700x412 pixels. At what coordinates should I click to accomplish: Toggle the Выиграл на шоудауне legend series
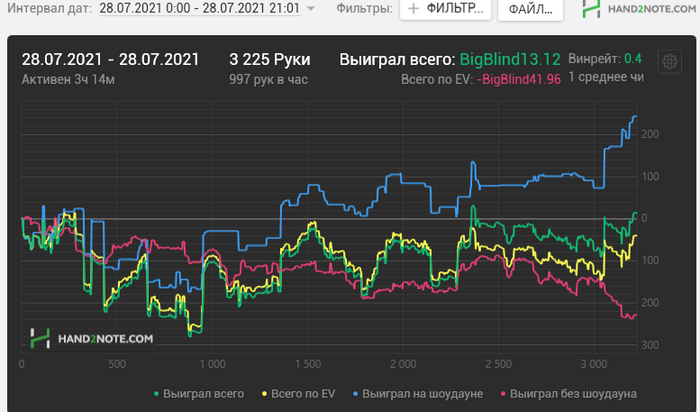click(418, 394)
